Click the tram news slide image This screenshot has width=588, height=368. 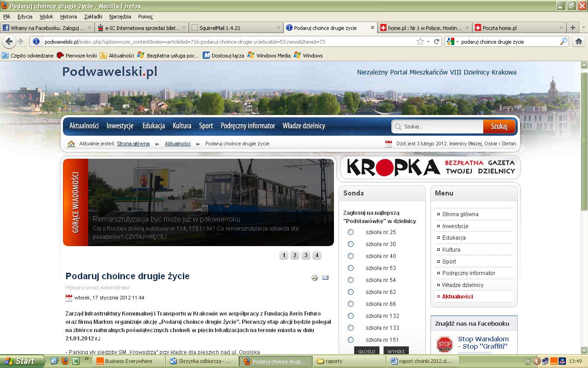pyautogui.click(x=211, y=202)
